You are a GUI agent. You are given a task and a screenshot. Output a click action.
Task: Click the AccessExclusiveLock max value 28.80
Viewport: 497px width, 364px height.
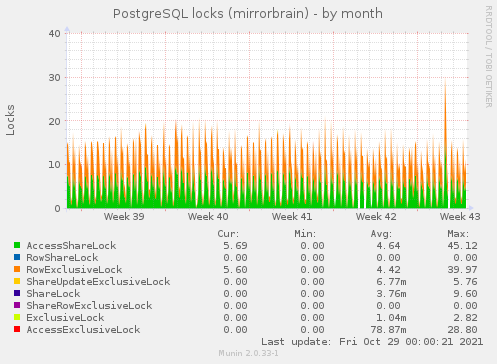point(463,330)
